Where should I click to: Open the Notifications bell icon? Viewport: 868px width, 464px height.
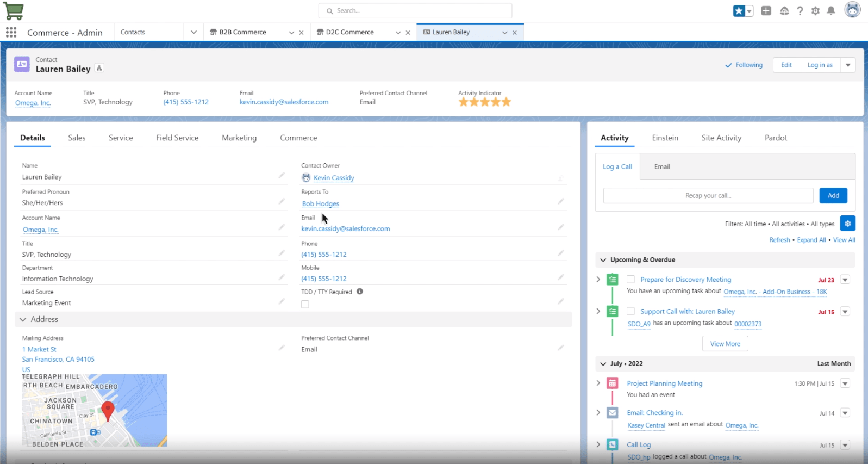point(831,11)
